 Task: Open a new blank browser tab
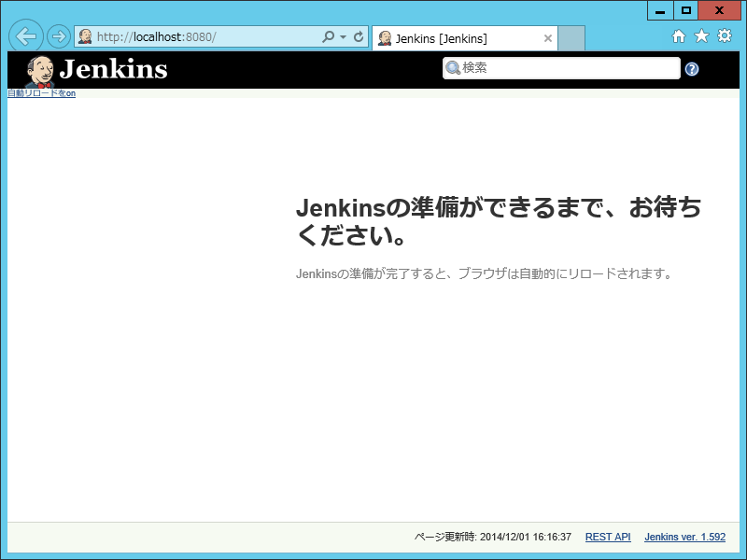click(571, 38)
